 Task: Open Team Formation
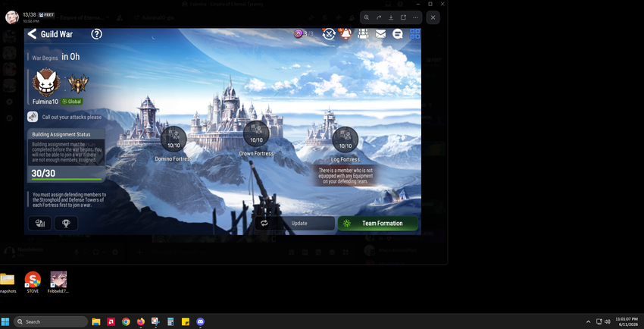378,223
